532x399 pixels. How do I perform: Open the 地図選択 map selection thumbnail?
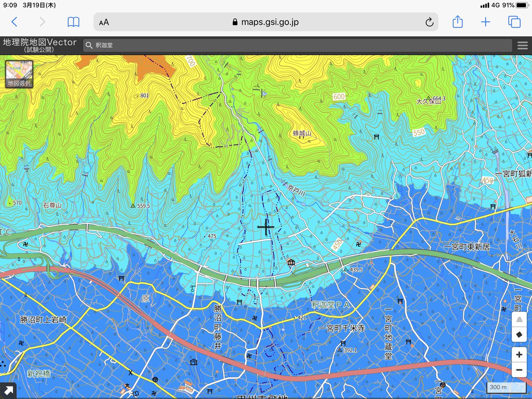coord(19,74)
